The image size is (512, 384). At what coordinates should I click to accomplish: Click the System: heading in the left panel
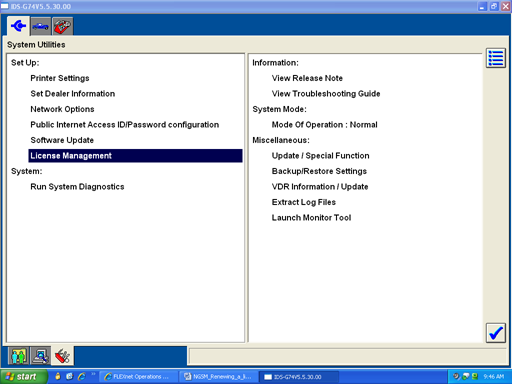pyautogui.click(x=27, y=171)
